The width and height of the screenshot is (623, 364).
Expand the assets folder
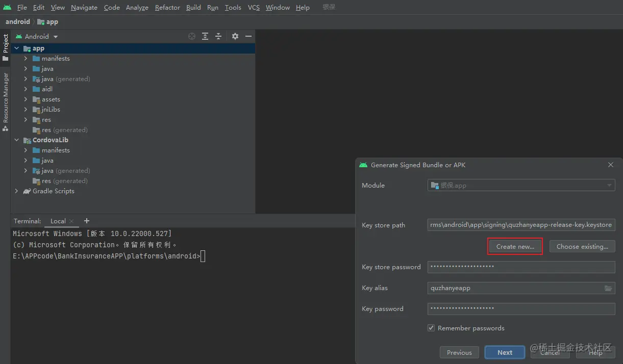tap(26, 99)
